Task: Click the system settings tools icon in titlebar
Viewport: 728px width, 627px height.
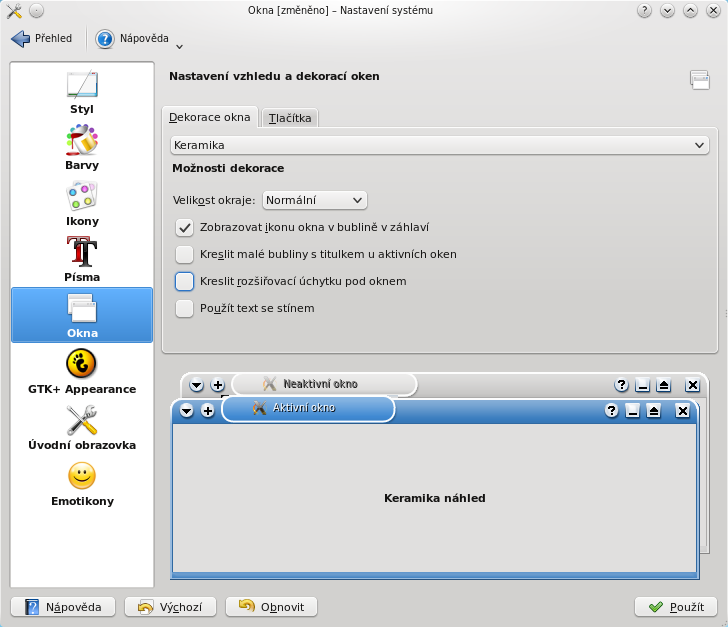Action: point(14,10)
